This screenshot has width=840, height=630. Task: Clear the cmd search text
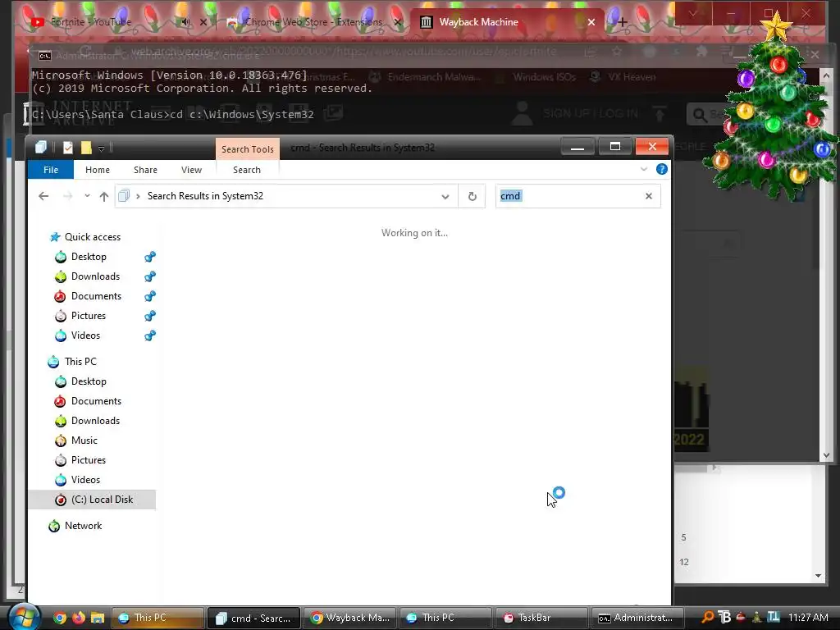[x=649, y=196]
